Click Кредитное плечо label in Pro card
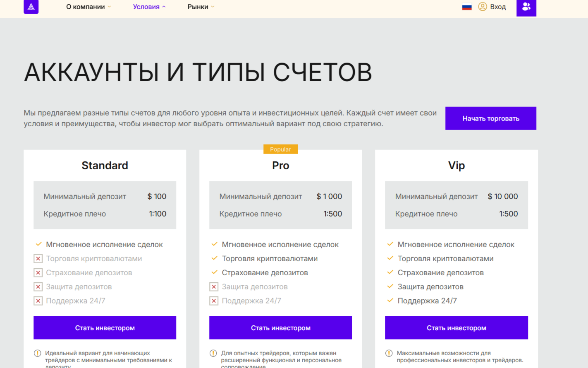Viewport: 588px width, 368px height. click(251, 214)
